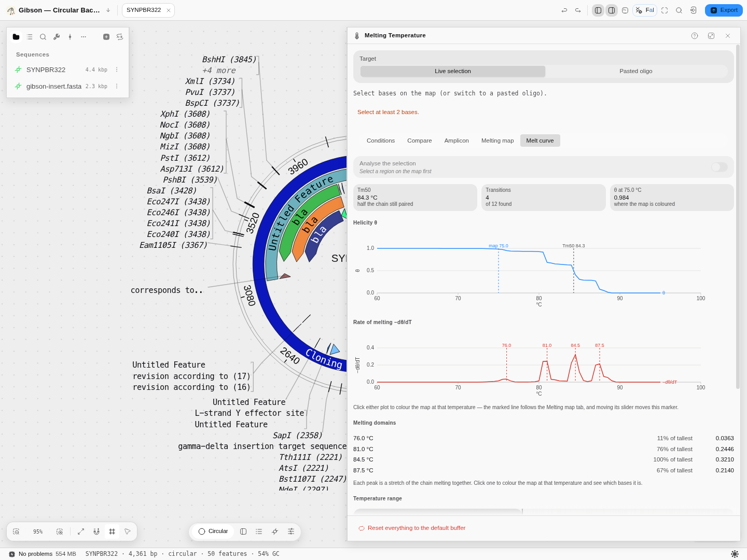Switch to the Melting map tab
This screenshot has height=560, width=747.
tap(497, 141)
